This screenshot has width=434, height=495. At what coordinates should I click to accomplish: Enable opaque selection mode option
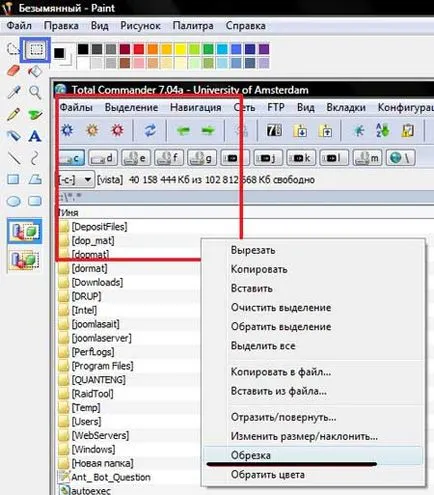coord(25,231)
